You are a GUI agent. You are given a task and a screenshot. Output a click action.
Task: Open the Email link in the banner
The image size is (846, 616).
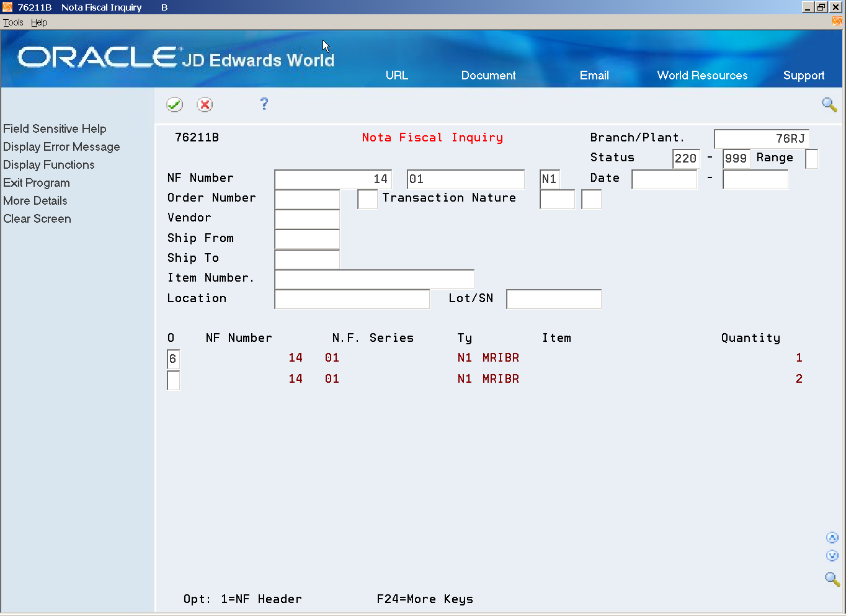594,75
